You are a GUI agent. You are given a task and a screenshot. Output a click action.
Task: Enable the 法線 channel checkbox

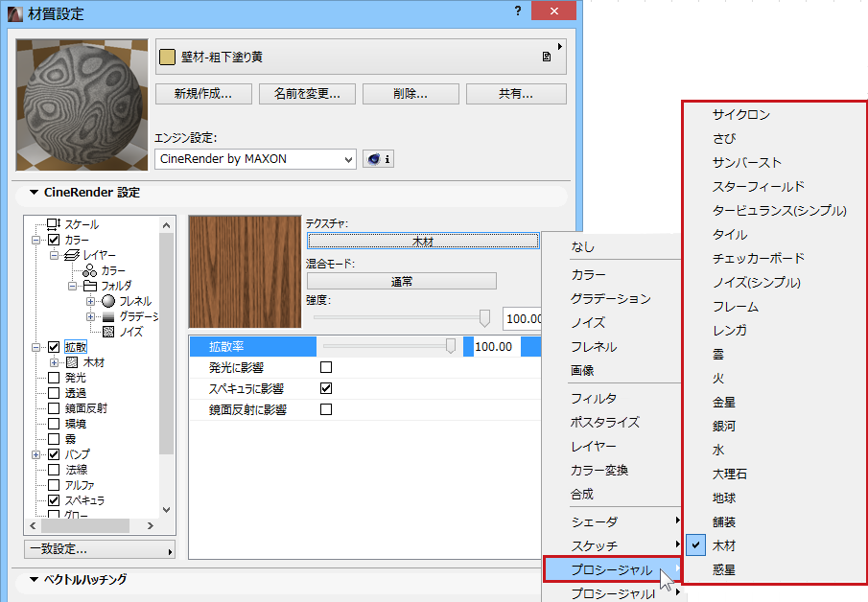54,470
